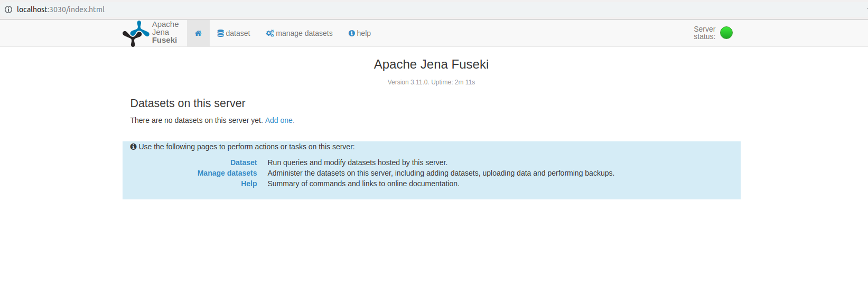Click the "Server status:" label
The height and width of the screenshot is (288, 868).
point(704,33)
